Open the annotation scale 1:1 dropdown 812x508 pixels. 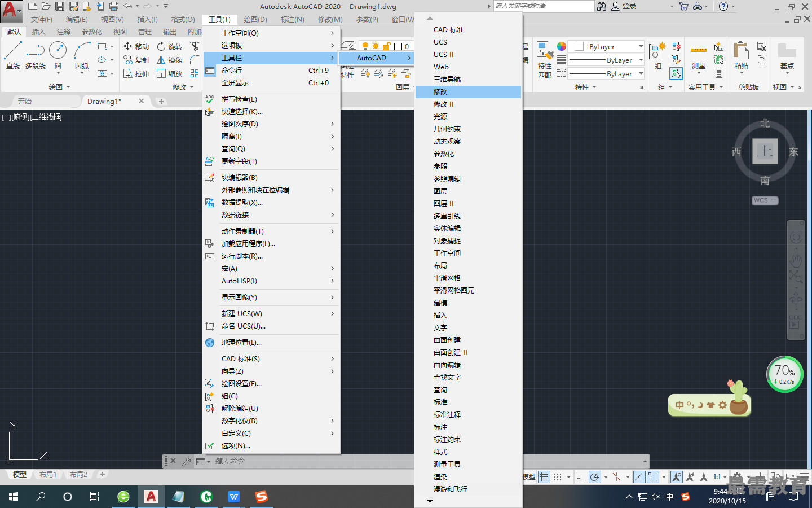pyautogui.click(x=720, y=477)
